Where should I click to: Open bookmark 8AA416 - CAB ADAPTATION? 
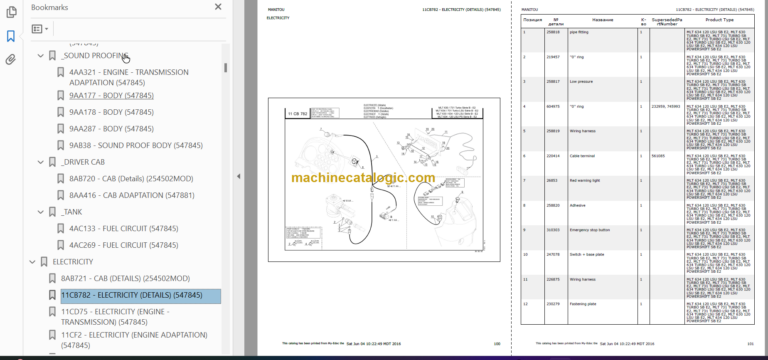pos(132,195)
